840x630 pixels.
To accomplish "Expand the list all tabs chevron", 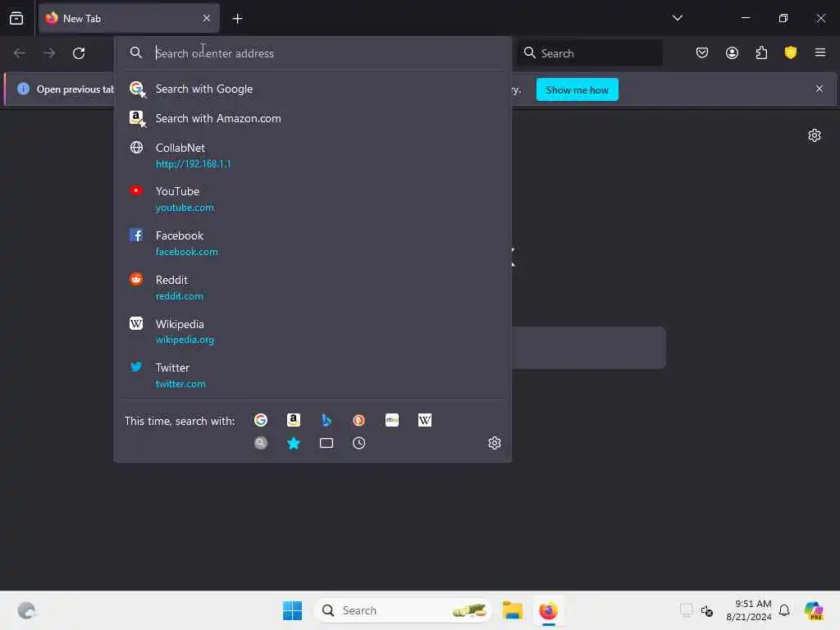I will (677, 18).
